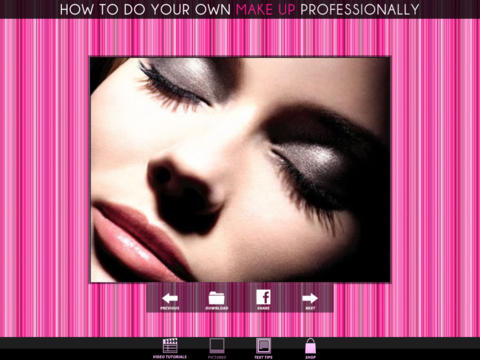Switch to the Pictures tab

click(217, 348)
